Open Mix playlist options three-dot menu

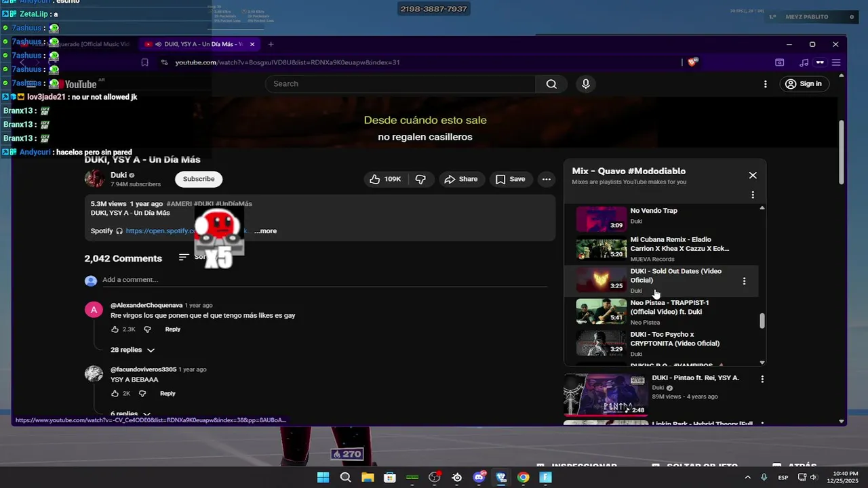point(753,195)
